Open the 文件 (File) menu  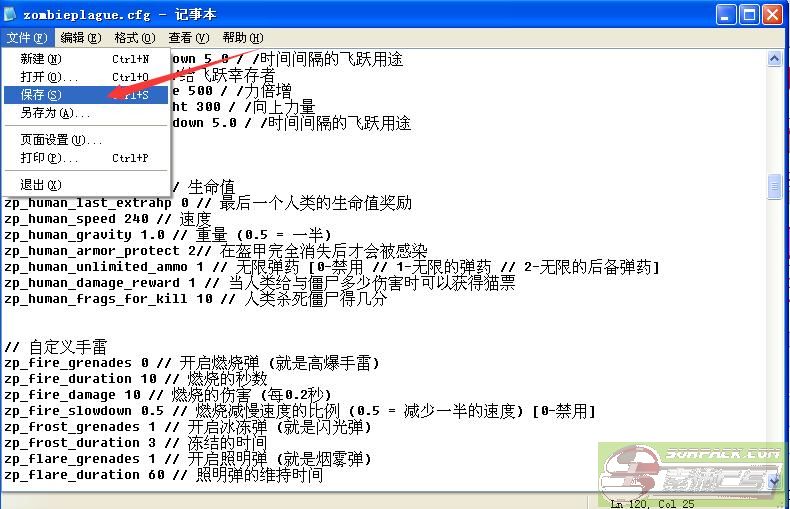(x=25, y=38)
